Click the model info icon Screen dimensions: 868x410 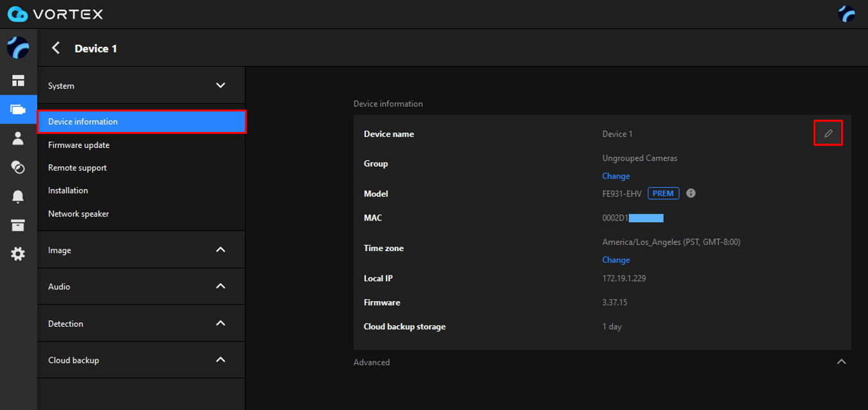pyautogui.click(x=691, y=193)
